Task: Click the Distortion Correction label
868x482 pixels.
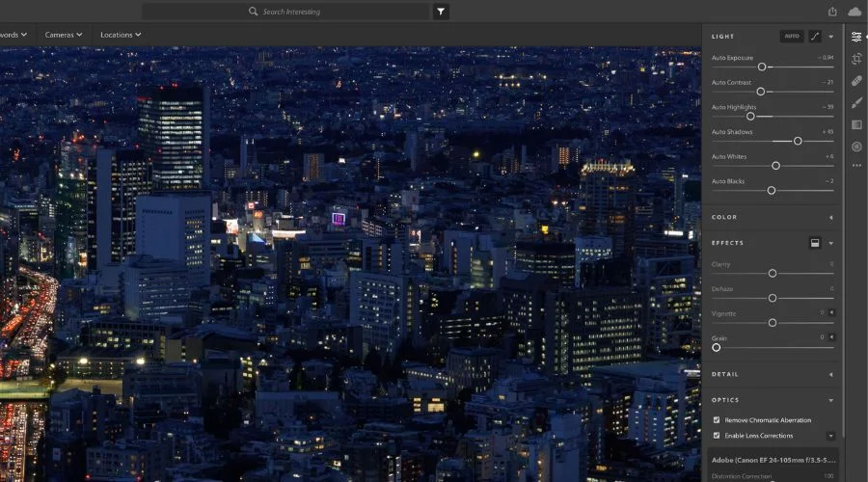Action: (x=742, y=476)
